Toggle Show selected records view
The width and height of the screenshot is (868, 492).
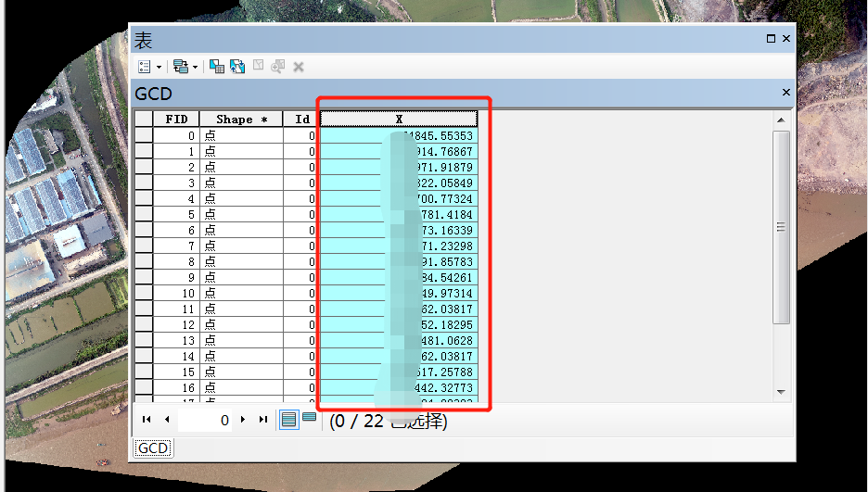(309, 418)
